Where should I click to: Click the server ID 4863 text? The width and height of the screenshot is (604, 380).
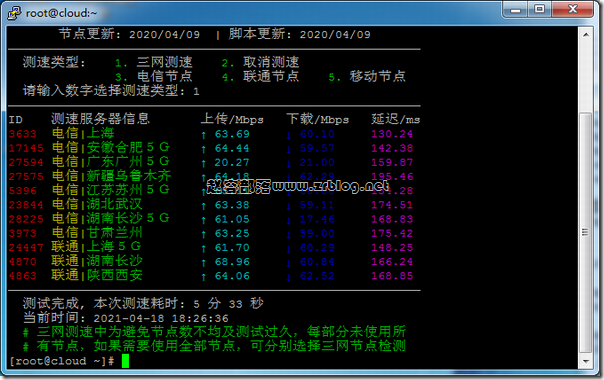[x=23, y=276]
